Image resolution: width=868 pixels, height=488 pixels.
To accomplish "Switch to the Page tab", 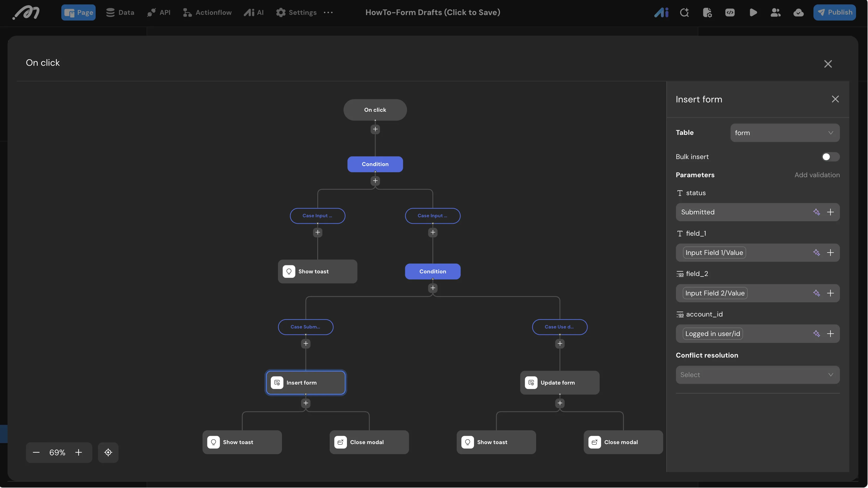I will coord(78,12).
